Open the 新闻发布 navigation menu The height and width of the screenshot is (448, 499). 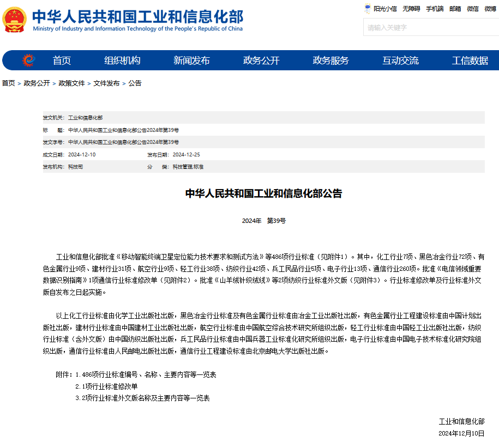pyautogui.click(x=191, y=60)
